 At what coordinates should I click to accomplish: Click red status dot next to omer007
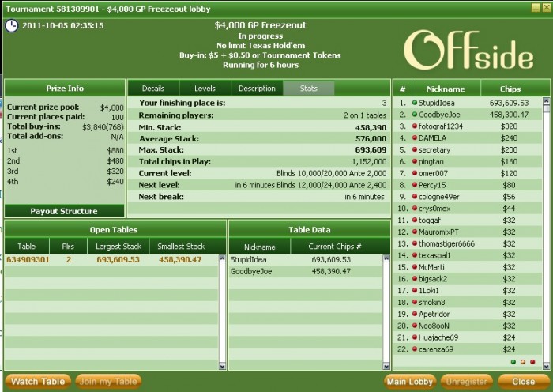coord(415,173)
